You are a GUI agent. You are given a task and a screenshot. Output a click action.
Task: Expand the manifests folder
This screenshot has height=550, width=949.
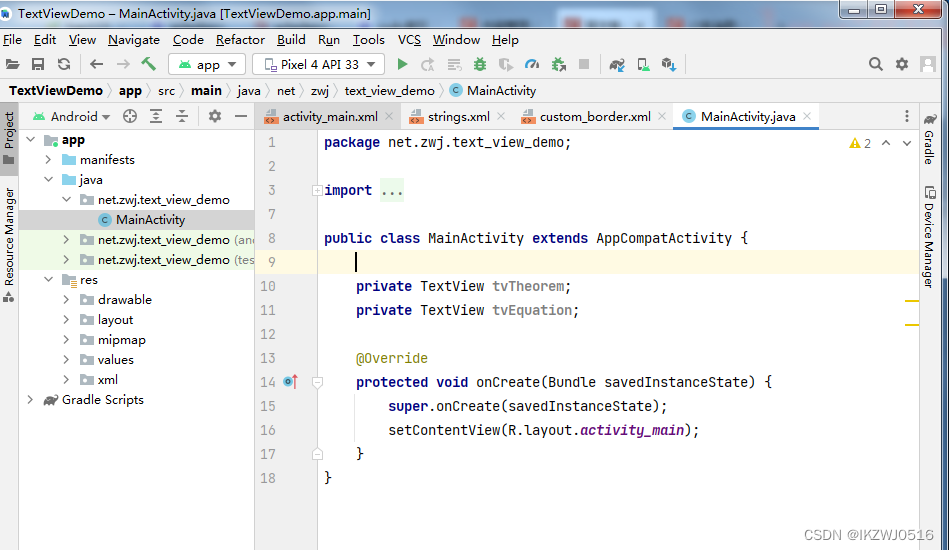(x=48, y=160)
